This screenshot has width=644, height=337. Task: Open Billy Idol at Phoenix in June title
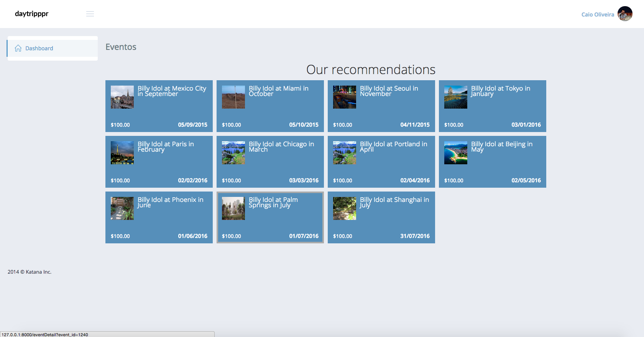click(x=171, y=202)
